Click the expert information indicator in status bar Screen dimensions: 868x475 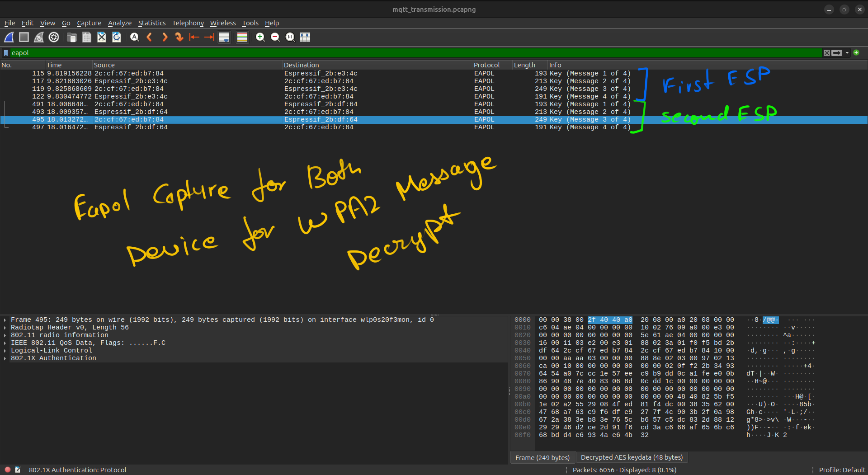click(8, 470)
